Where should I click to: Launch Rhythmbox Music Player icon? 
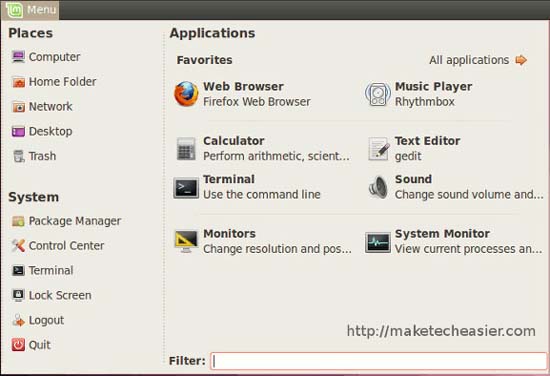378,94
